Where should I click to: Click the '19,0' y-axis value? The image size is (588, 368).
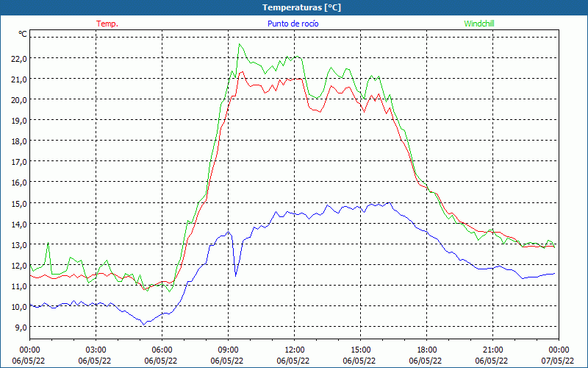pos(20,120)
